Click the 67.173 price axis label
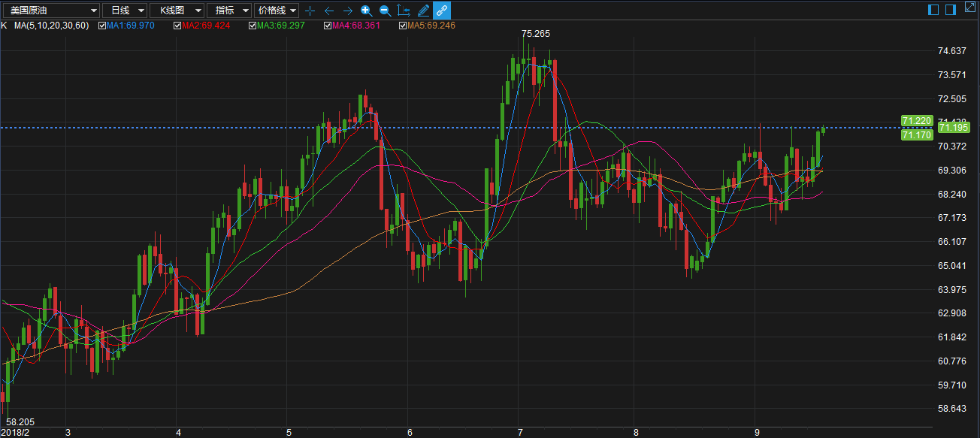 coord(952,218)
